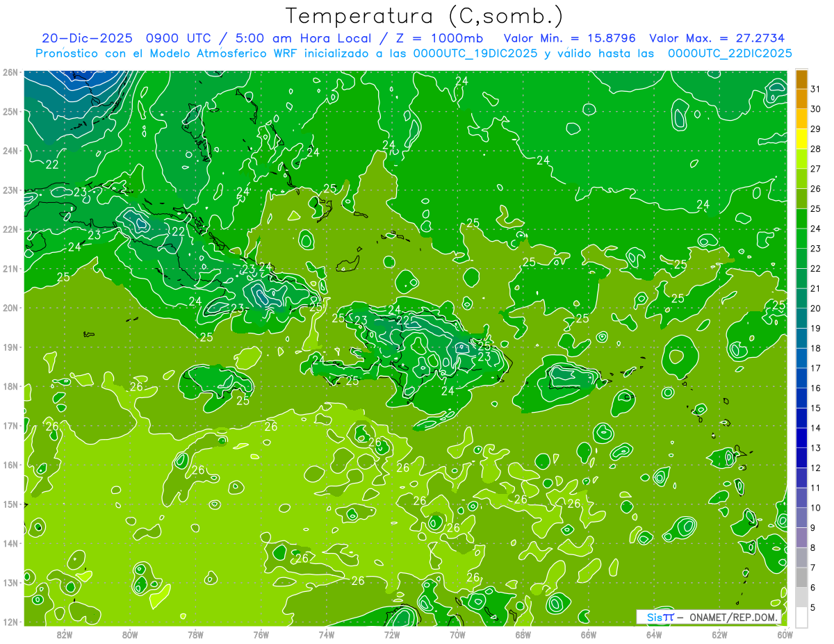Click the purple swatch between legend values 8 and 9
The height and width of the screenshot is (644, 834).
tap(801, 538)
